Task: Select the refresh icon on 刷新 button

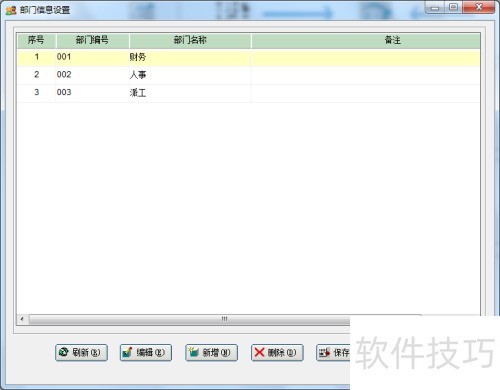Action: pyautogui.click(x=63, y=352)
